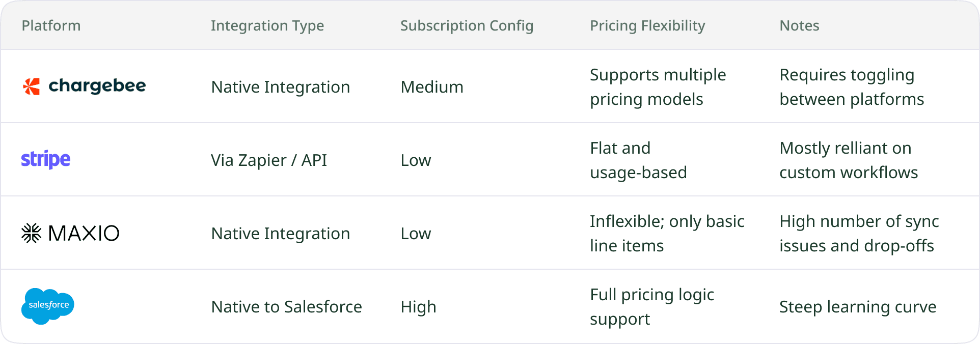Click the Steep learning curve note

[x=858, y=307]
